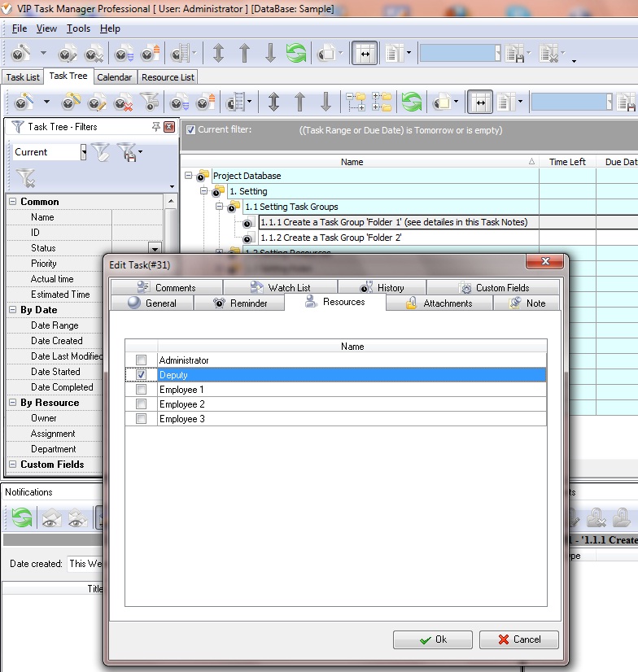Select the Employee 2 row
Viewport: 638px width, 672px height.
(181, 404)
